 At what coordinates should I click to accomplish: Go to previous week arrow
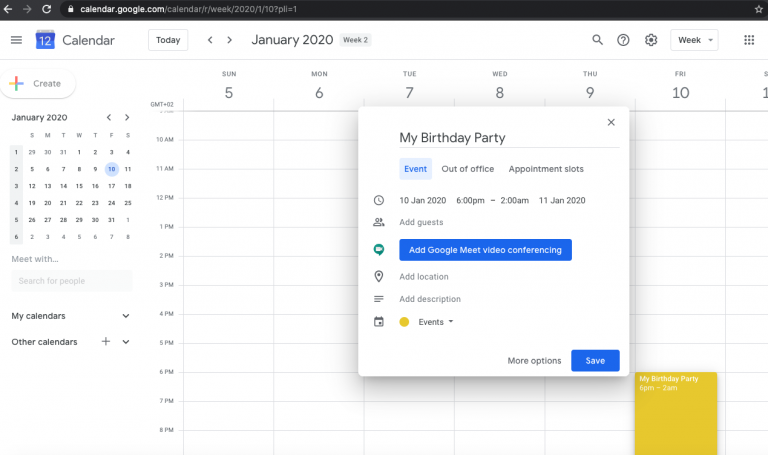click(x=210, y=40)
